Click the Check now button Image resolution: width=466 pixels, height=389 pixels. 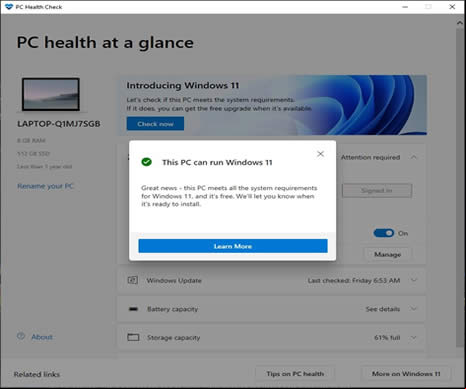pyautogui.click(x=155, y=124)
